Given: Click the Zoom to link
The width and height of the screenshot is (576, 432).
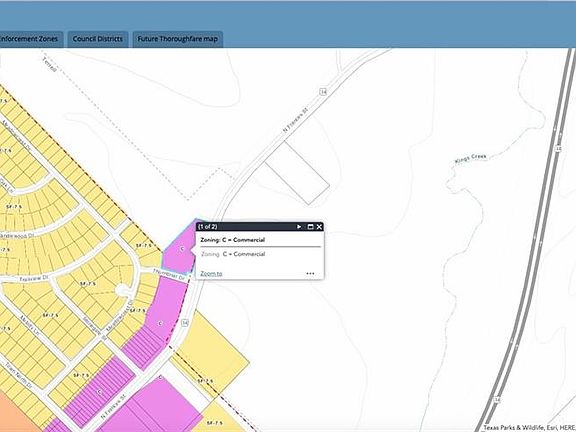Looking at the screenshot, I should 211,273.
